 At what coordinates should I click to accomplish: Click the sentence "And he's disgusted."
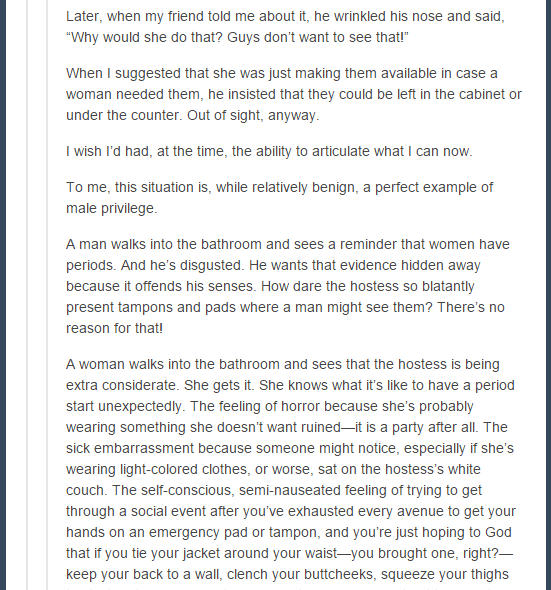[182, 265]
